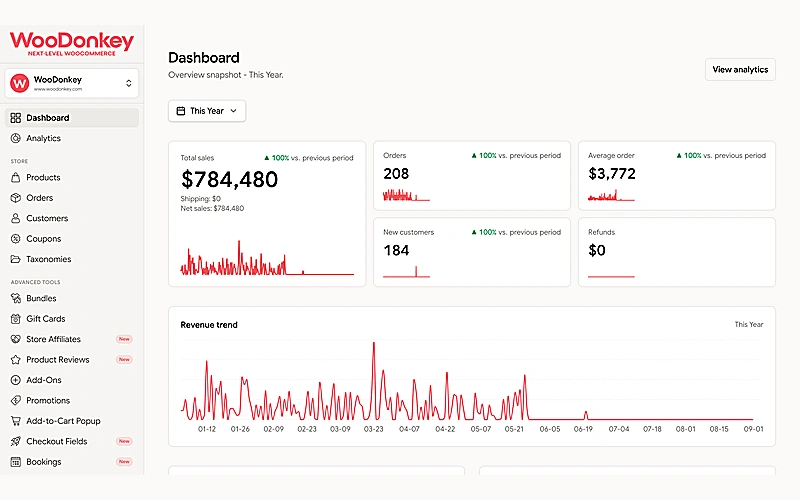Image resolution: width=800 pixels, height=500 pixels.
Task: Click the Gift Cards icon
Action: point(16,319)
